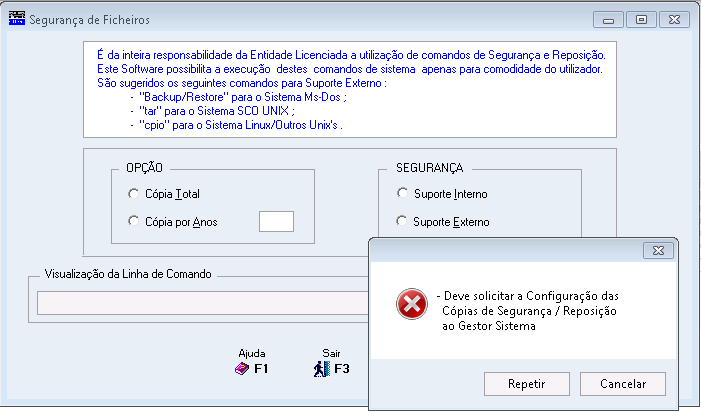
Task: Click the Repetir button
Action: point(527,384)
